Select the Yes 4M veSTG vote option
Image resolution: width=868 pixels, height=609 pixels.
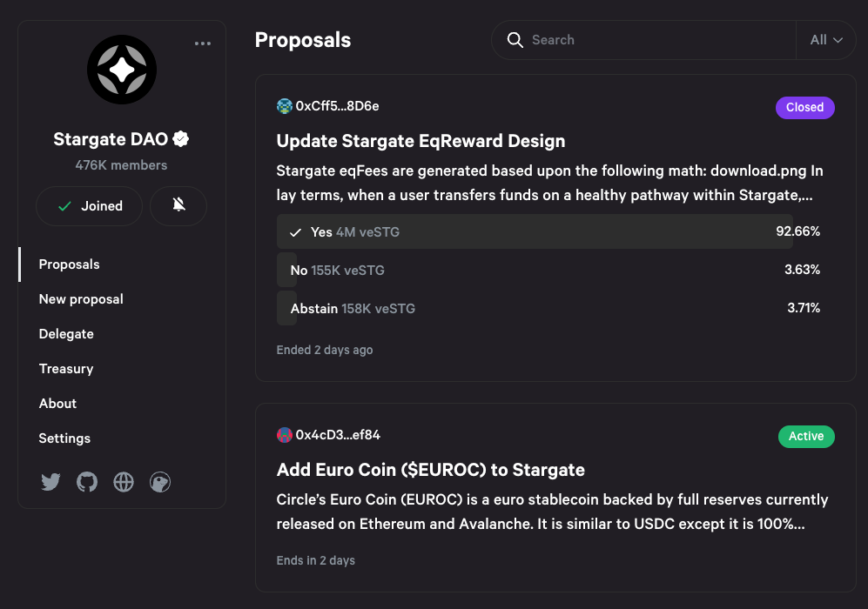(535, 232)
